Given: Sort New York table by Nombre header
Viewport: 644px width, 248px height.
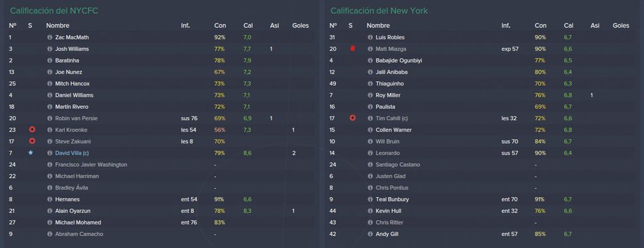Looking at the screenshot, I should pos(378,26).
